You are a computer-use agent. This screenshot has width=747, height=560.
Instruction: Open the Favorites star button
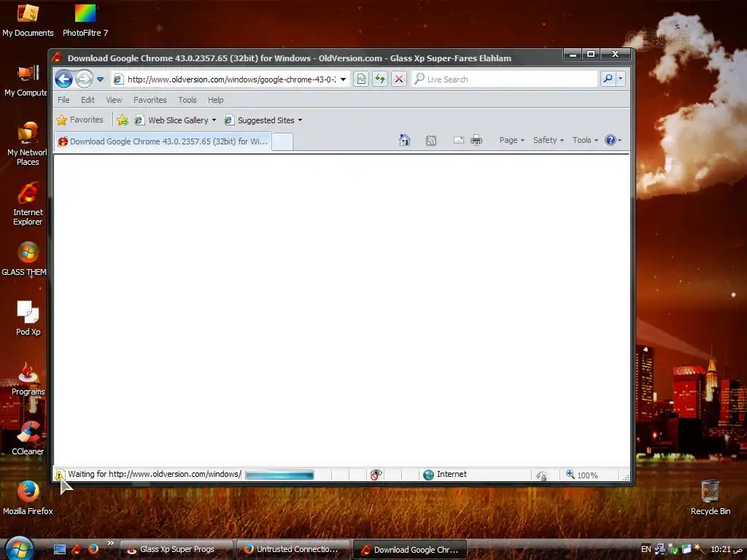pyautogui.click(x=80, y=120)
